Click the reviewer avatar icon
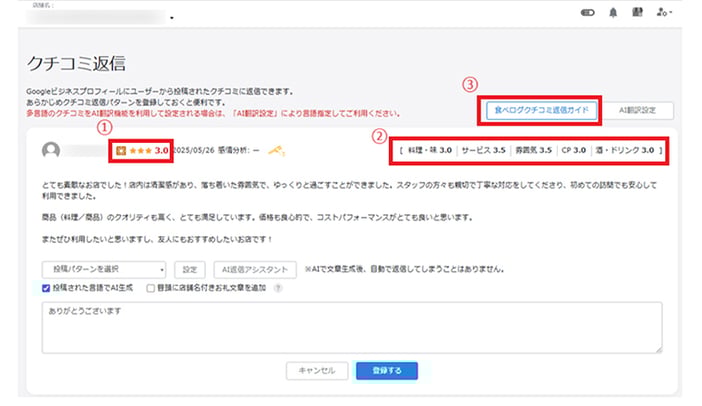 [x=51, y=150]
